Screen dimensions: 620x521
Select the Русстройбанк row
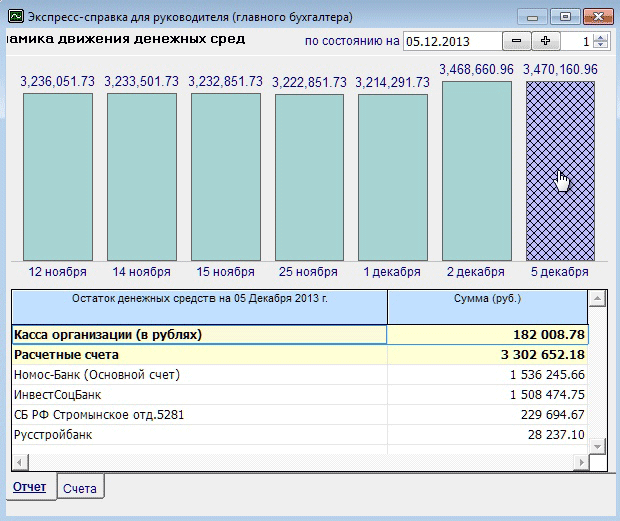click(x=300, y=435)
